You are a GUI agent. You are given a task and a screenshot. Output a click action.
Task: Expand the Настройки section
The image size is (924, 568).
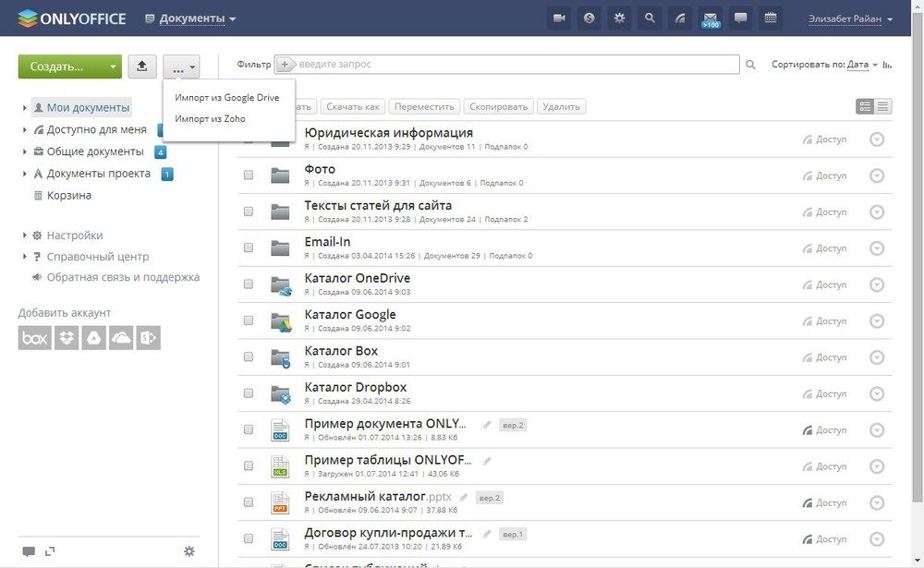pos(24,236)
